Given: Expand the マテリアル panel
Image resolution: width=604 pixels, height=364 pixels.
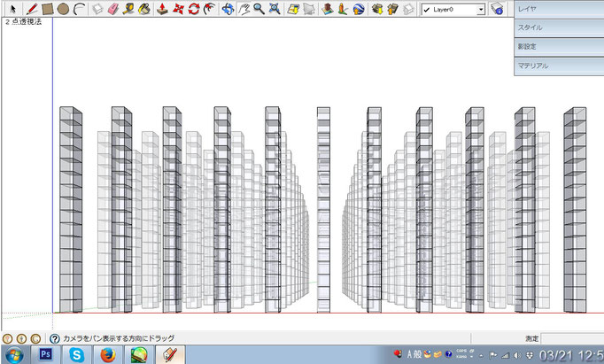Looking at the screenshot, I should [x=559, y=66].
